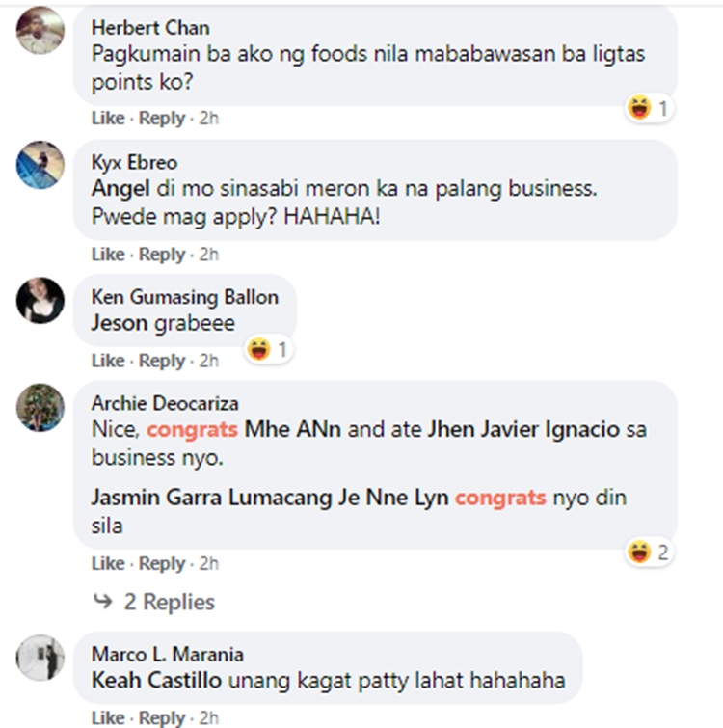Expand the 2 Replies thread
The image size is (723, 728).
169,603
